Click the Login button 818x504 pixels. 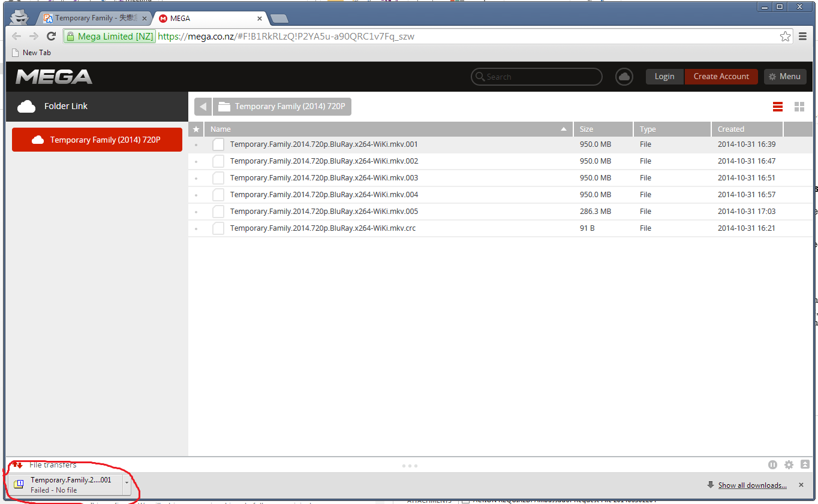664,77
